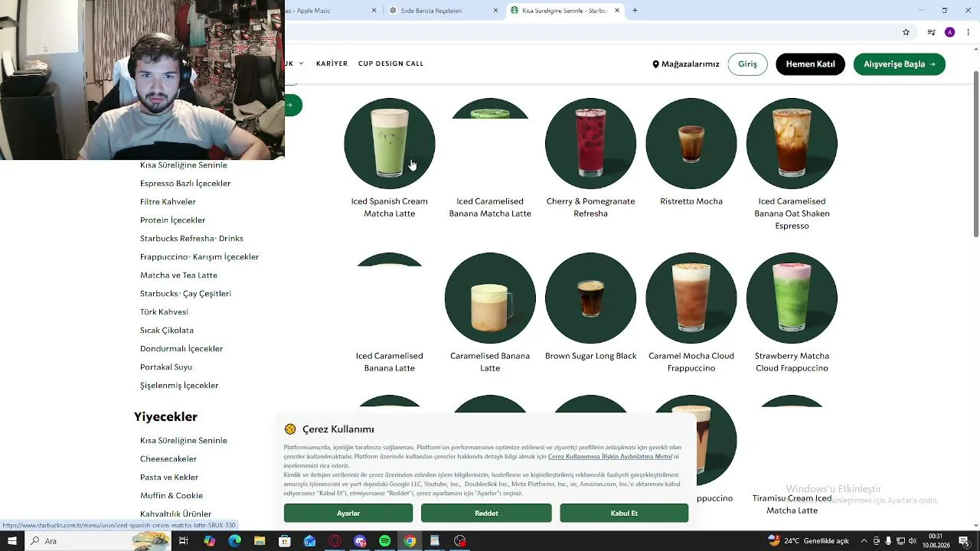Open the Strawberry Matcha Cloud Frappuccino image
This screenshot has width=980, height=551.
coord(792,298)
